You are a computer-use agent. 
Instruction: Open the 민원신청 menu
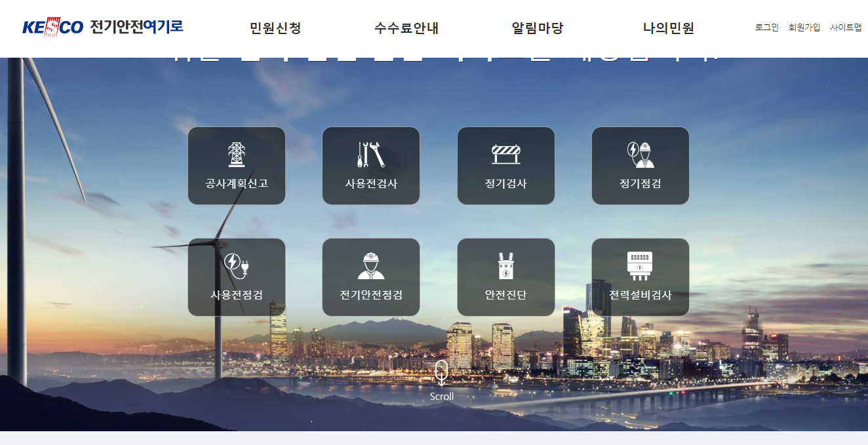tap(273, 28)
